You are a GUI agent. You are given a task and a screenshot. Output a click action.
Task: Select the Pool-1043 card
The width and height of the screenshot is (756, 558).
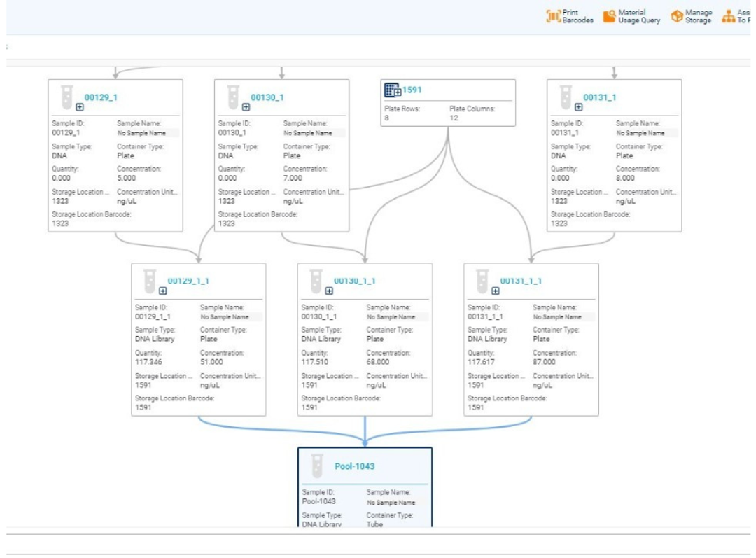tap(364, 490)
